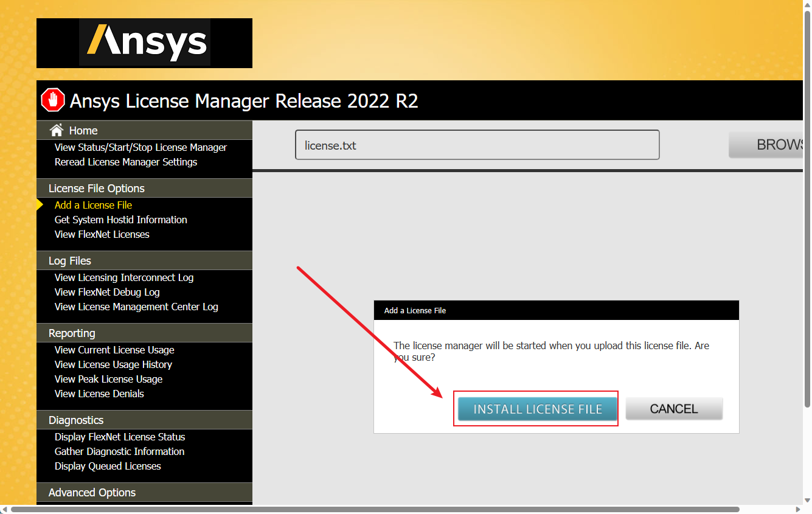Click CANCEL in the dialog
The width and height of the screenshot is (812, 514).
click(x=674, y=409)
